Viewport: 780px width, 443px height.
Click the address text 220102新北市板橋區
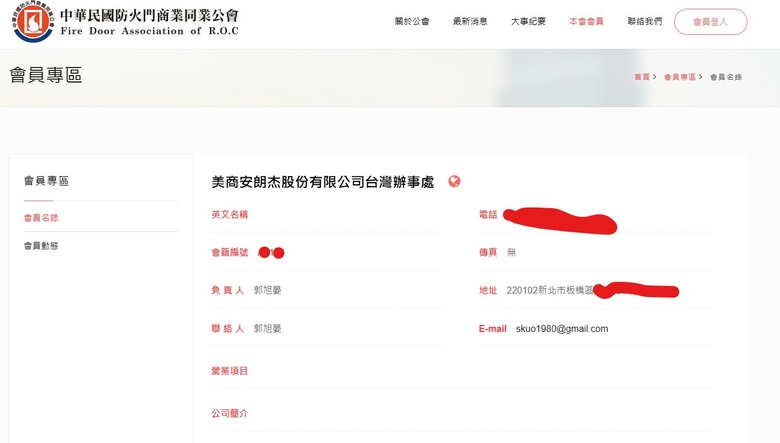coord(550,290)
